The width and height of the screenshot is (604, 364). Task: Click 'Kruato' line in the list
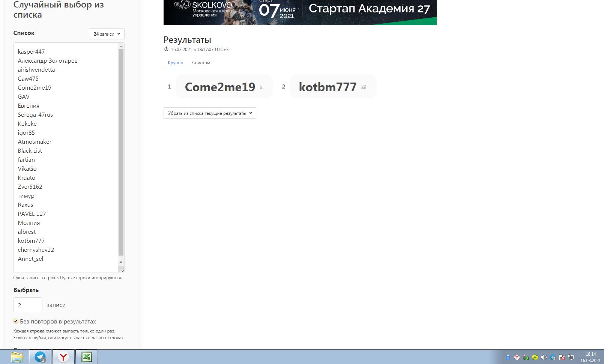27,178
